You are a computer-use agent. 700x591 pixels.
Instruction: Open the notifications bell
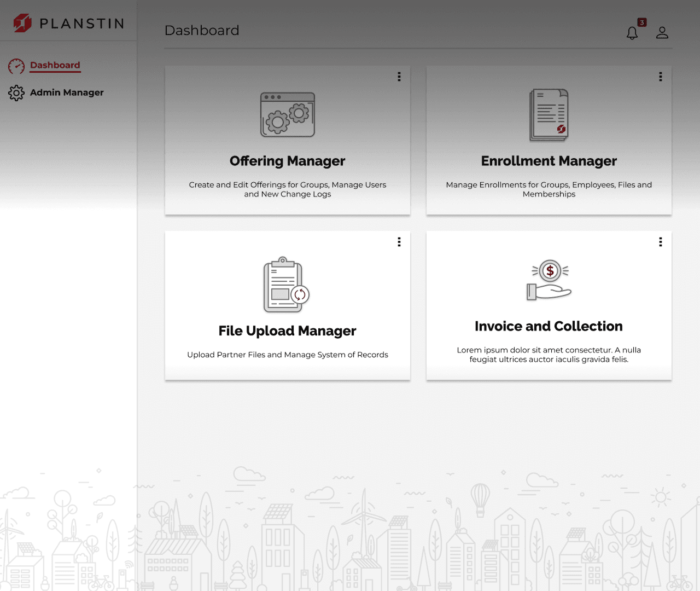632,33
